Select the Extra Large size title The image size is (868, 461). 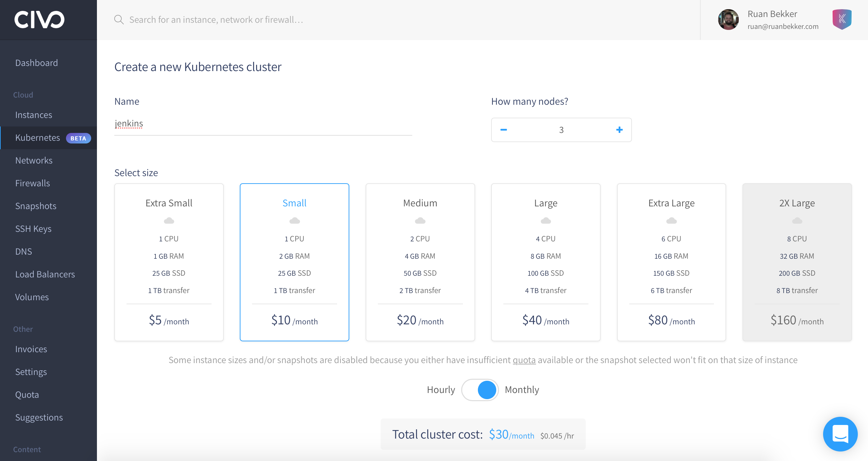click(x=671, y=203)
